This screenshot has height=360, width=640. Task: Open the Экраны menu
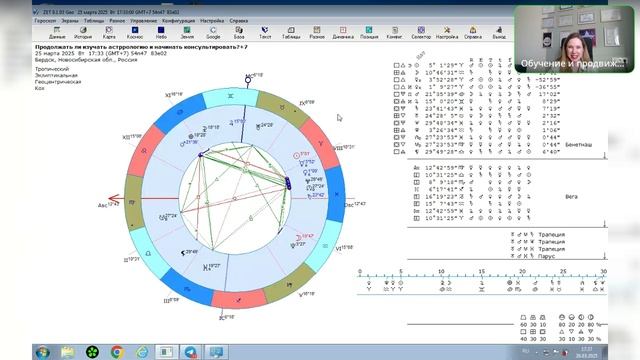(70, 20)
